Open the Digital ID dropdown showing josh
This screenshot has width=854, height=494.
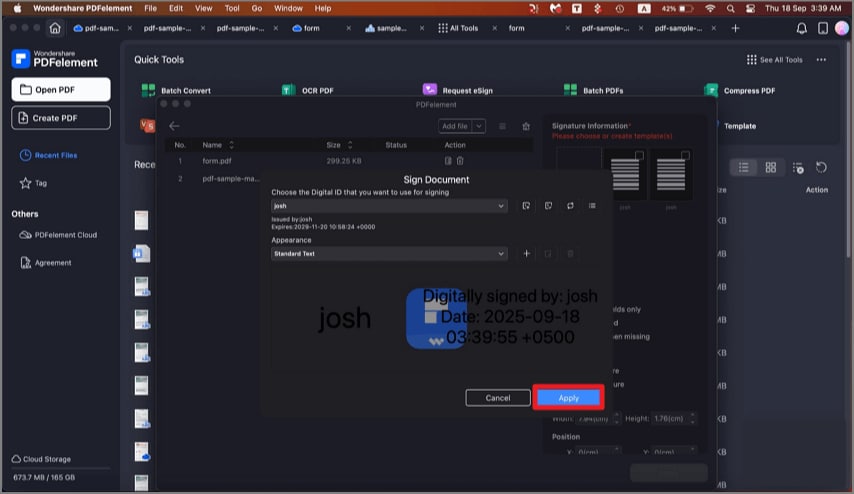(x=389, y=206)
